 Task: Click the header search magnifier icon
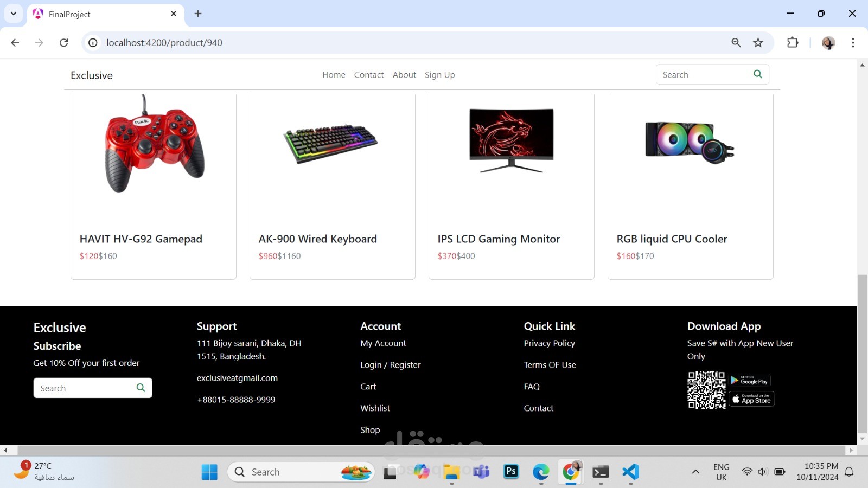click(x=758, y=74)
